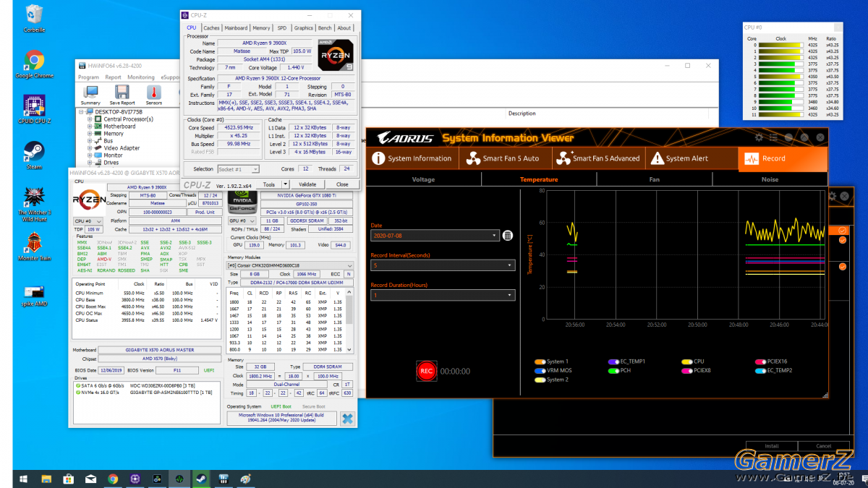Open the System Information Viewer settings gear

tap(759, 137)
